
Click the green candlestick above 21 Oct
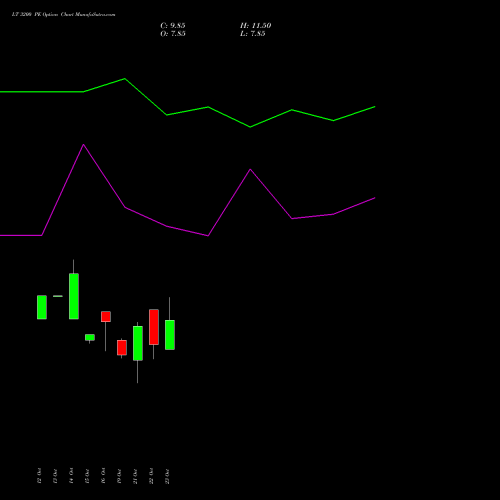138,343
